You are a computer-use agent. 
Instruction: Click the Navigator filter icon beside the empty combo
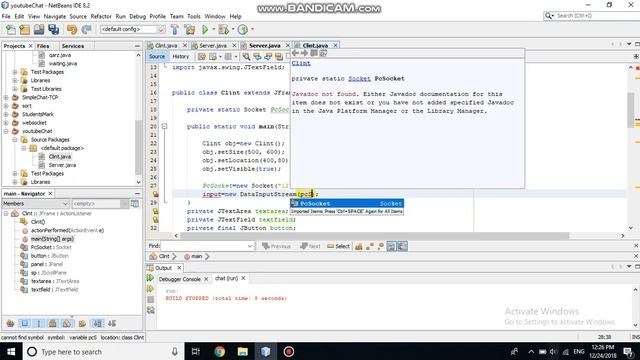tap(135, 203)
